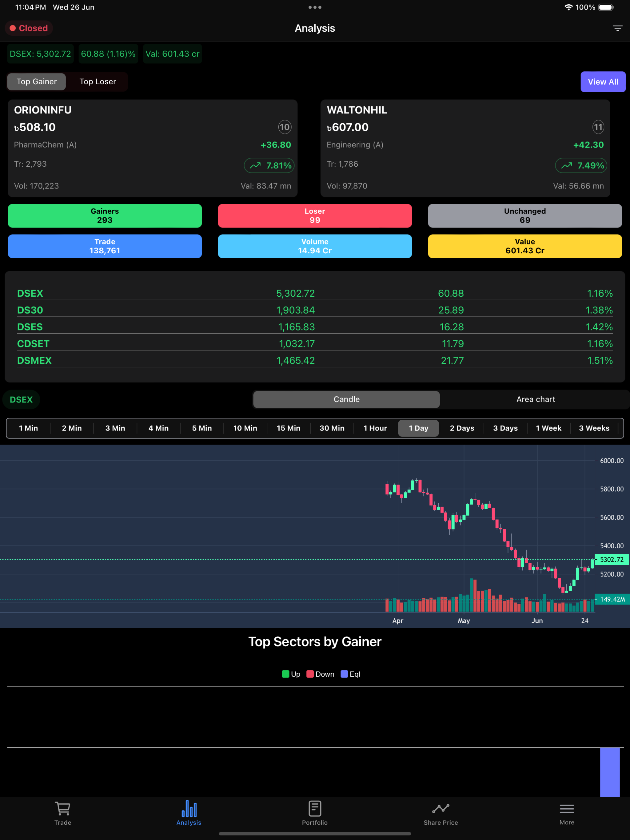Toggle the blue Eql legend swatch

pos(344,674)
